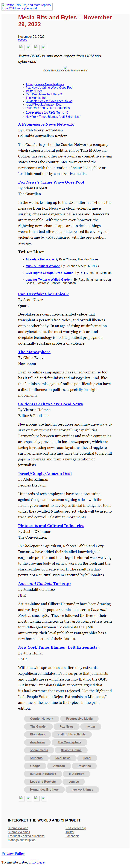Click the first share icon under the date

click(22, 47)
